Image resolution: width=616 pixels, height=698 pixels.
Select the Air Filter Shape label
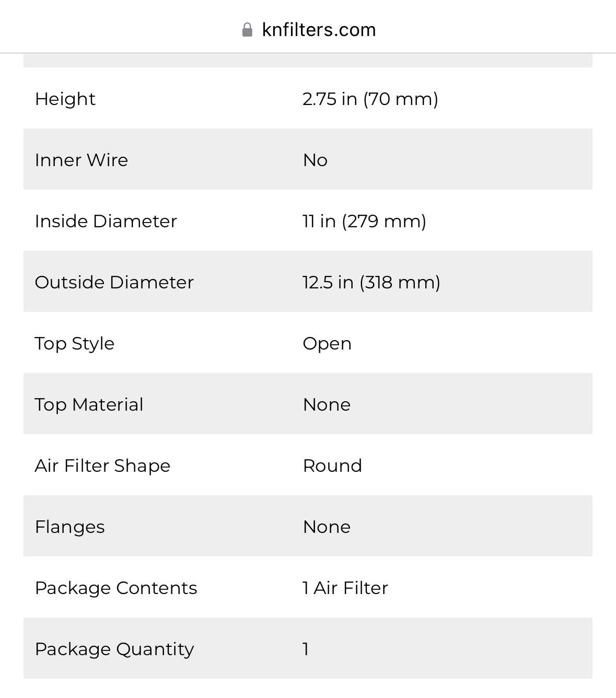click(x=103, y=466)
